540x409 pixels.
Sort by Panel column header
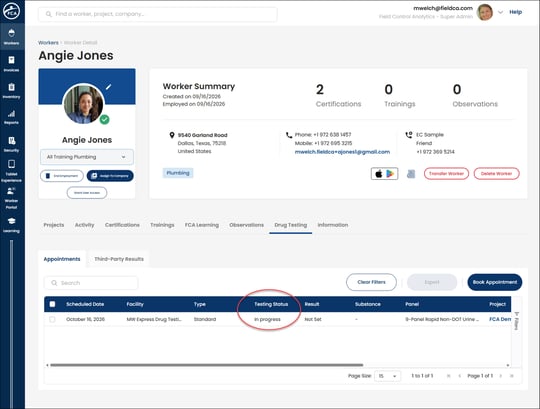[x=412, y=304]
